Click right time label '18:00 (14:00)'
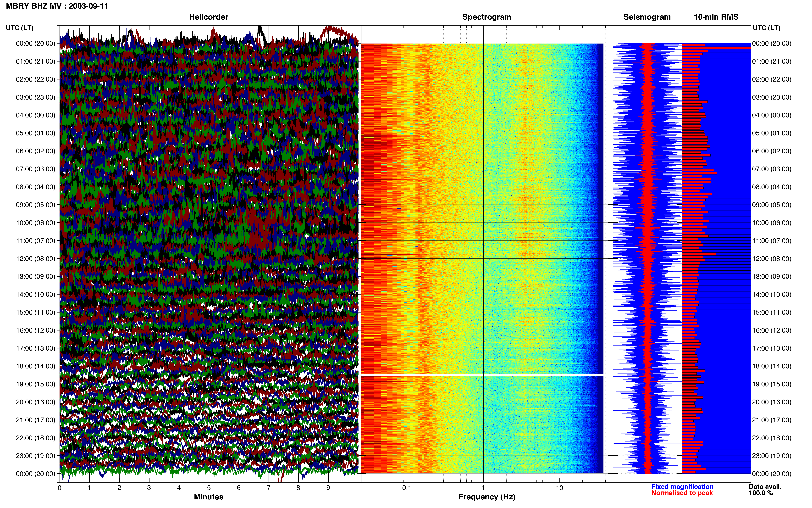Image resolution: width=812 pixels, height=508 pixels. (x=772, y=366)
